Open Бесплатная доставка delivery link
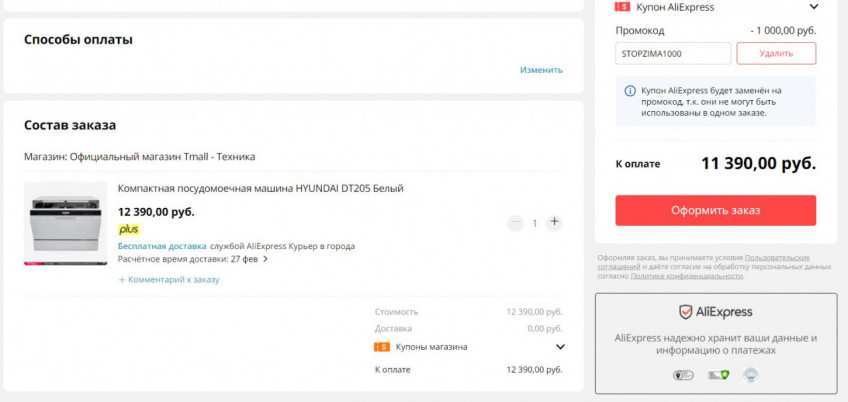848x402 pixels. 162,246
